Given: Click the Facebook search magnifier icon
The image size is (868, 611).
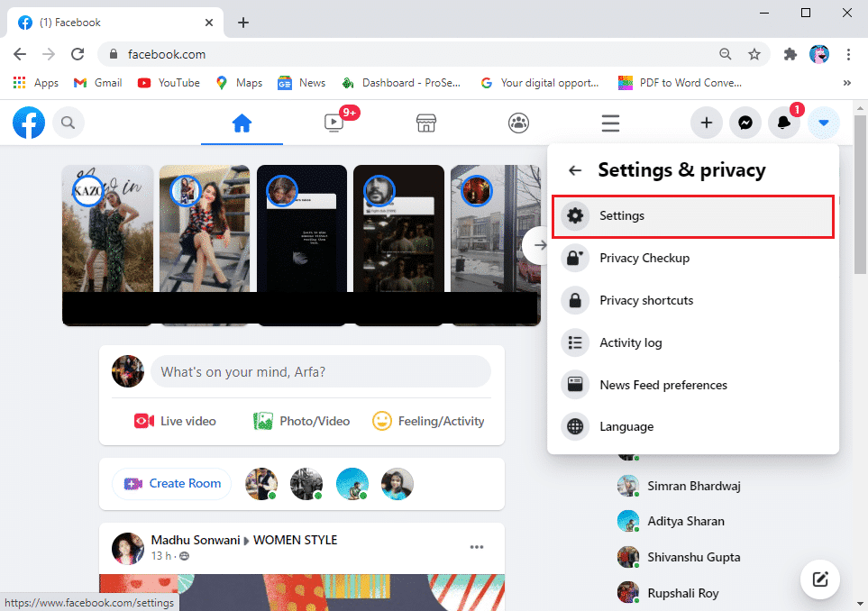Looking at the screenshot, I should 69,123.
